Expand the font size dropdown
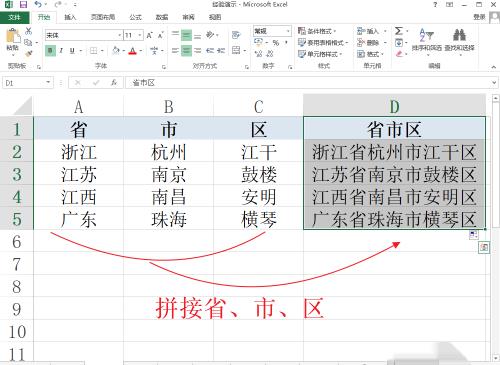The height and width of the screenshot is (365, 500). point(140,35)
